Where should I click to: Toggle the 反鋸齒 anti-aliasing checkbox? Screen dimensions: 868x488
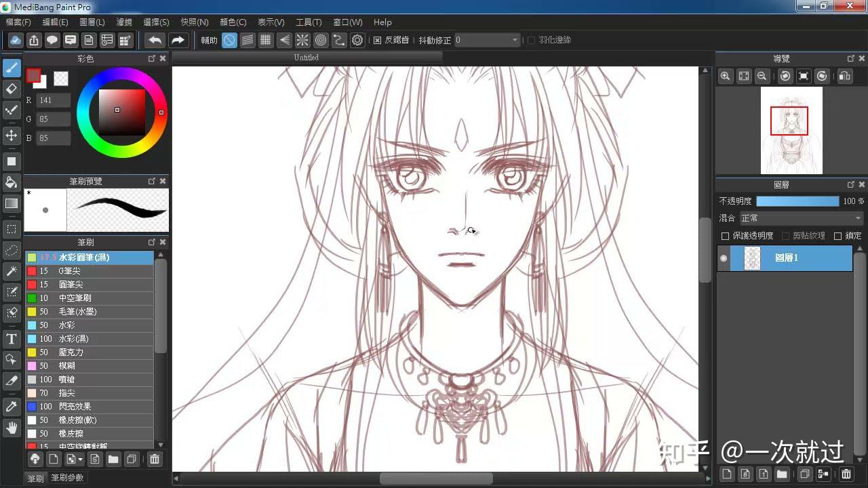pos(378,41)
